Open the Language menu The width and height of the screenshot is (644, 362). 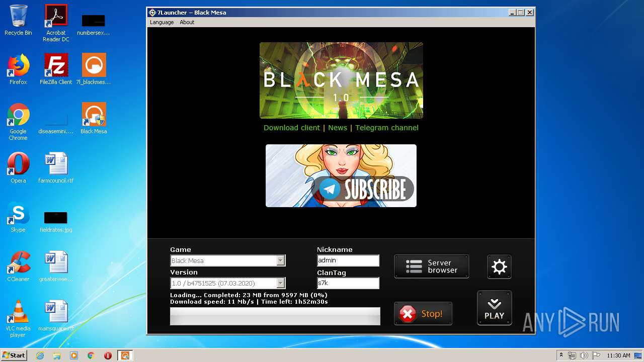point(162,22)
